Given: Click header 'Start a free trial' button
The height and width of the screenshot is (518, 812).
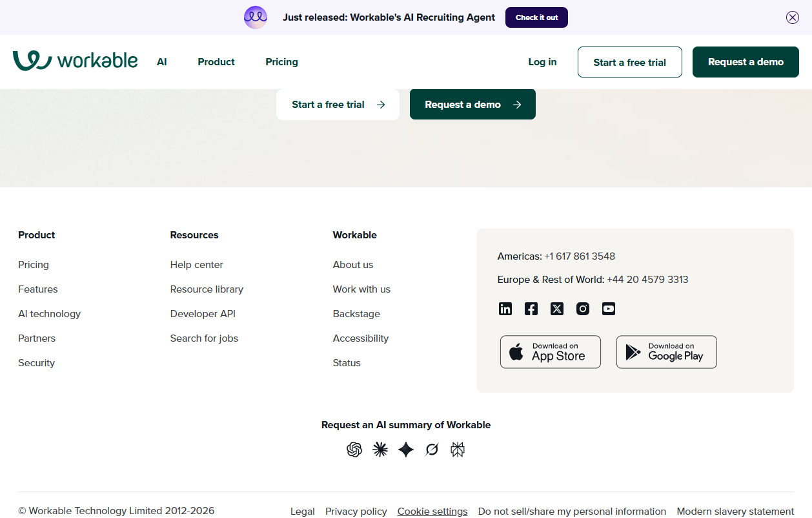Looking at the screenshot, I should pyautogui.click(x=630, y=62).
